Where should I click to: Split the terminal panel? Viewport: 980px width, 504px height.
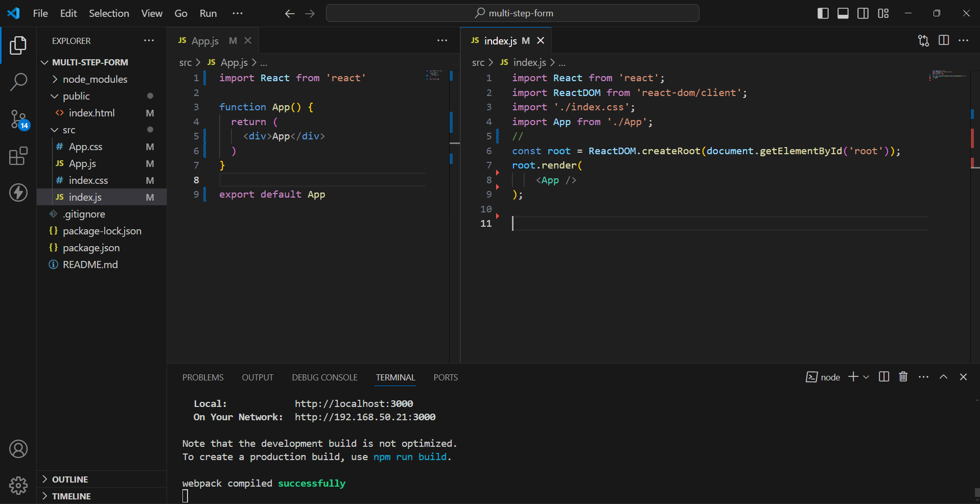point(884,377)
